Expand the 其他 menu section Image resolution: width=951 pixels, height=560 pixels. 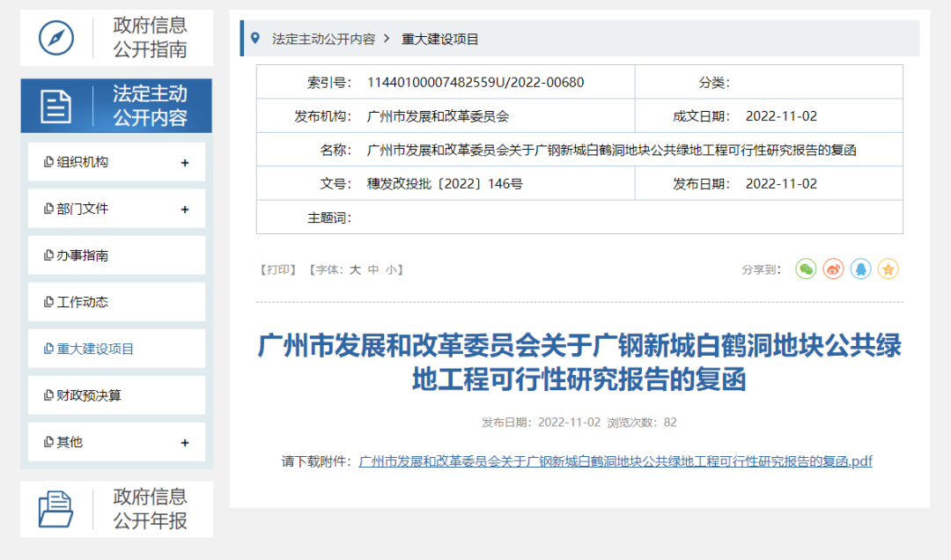pos(185,441)
